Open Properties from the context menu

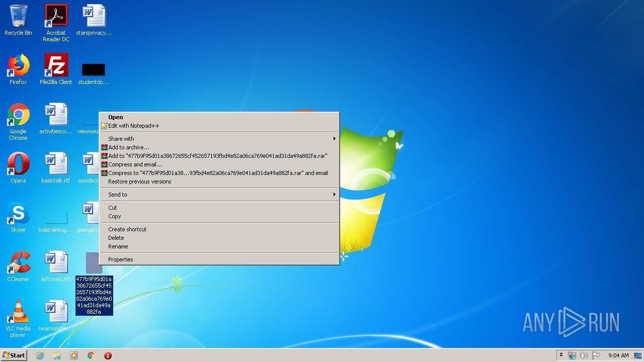click(x=219, y=259)
